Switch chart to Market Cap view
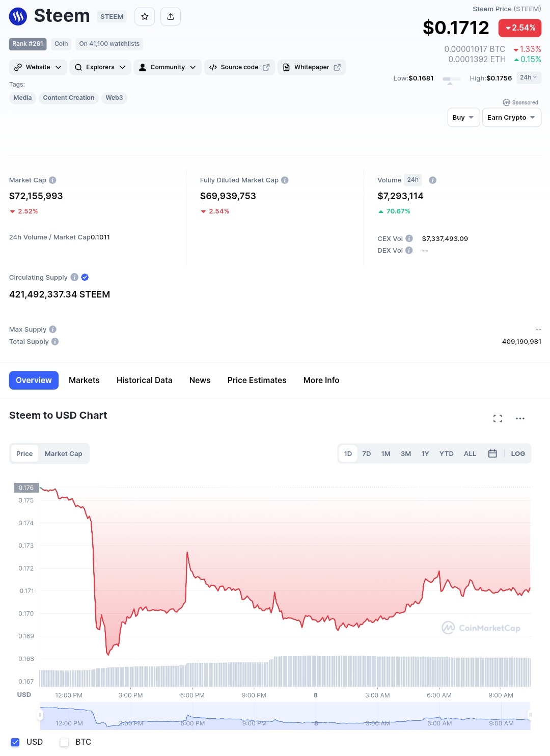The image size is (550, 756). (x=63, y=454)
